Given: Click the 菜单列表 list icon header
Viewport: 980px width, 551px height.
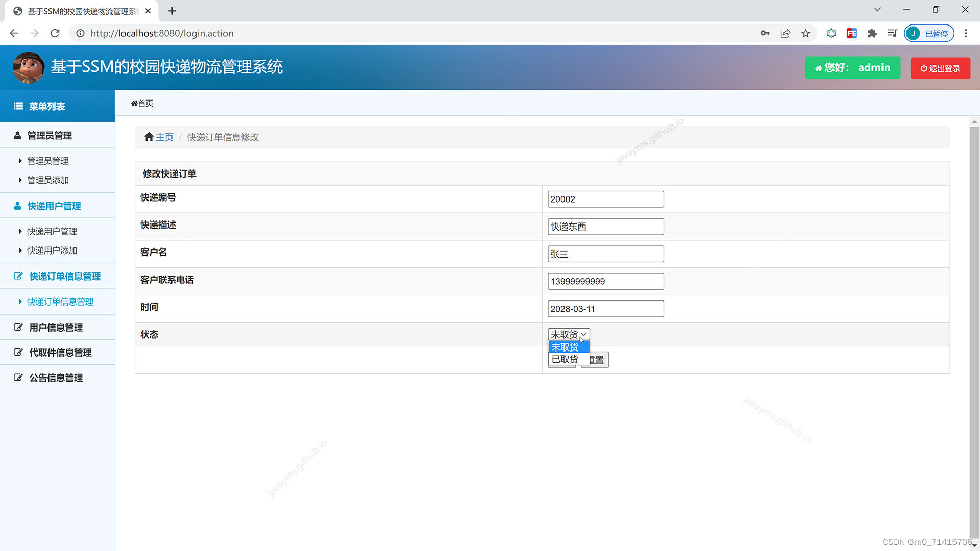Looking at the screenshot, I should tap(18, 106).
